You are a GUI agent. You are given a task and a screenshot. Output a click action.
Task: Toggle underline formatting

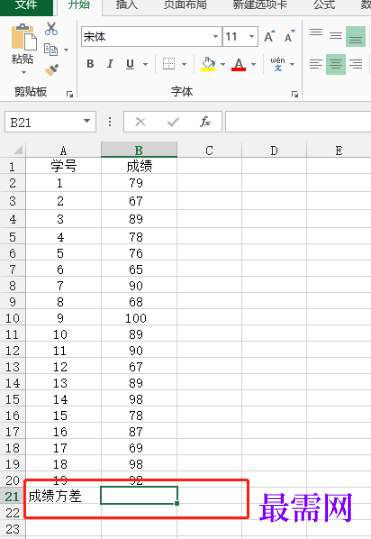point(130,64)
